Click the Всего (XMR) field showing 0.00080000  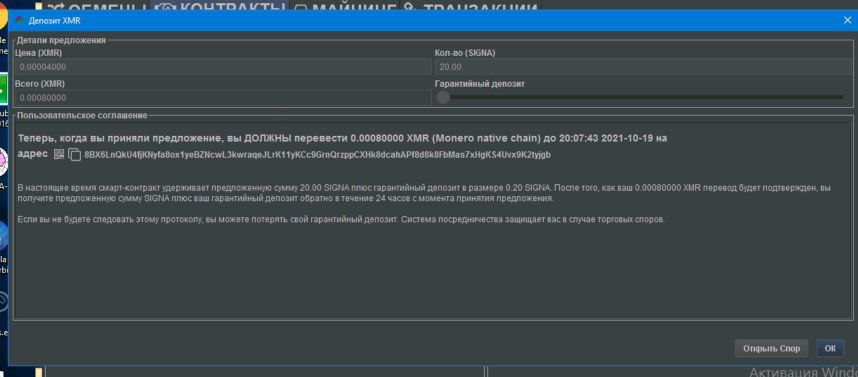pyautogui.click(x=223, y=98)
